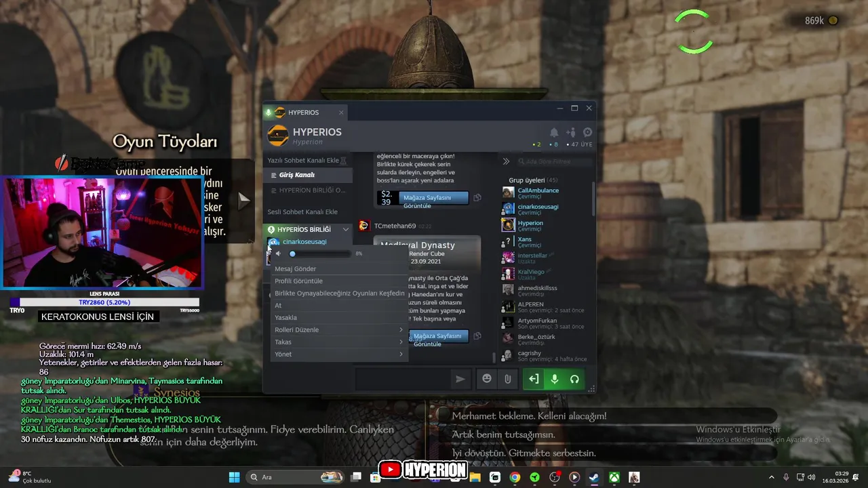
Task: Click CallAmbulance's avatar in member list
Action: point(508,192)
